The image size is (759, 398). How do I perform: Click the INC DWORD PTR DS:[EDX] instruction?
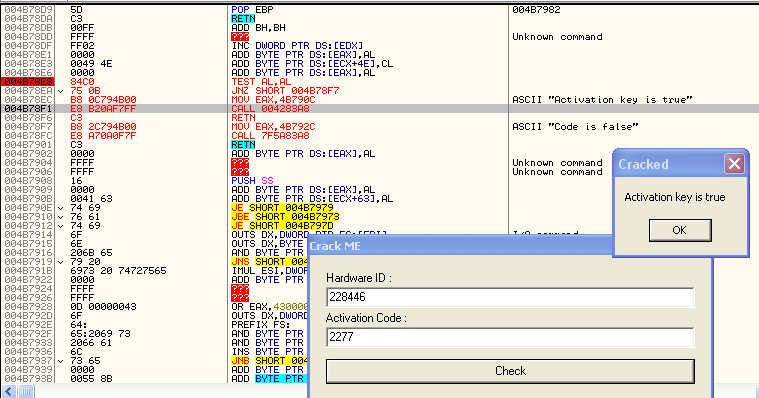[x=297, y=46]
